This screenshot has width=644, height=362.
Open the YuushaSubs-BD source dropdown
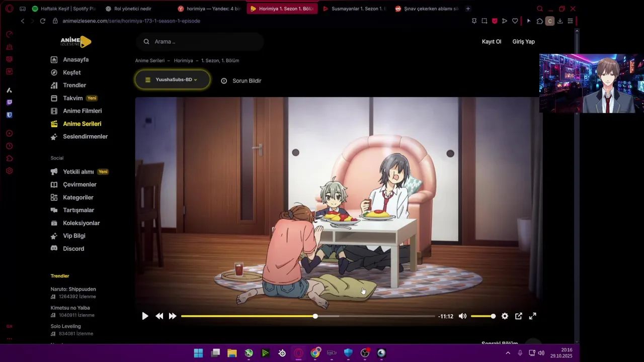(173, 80)
